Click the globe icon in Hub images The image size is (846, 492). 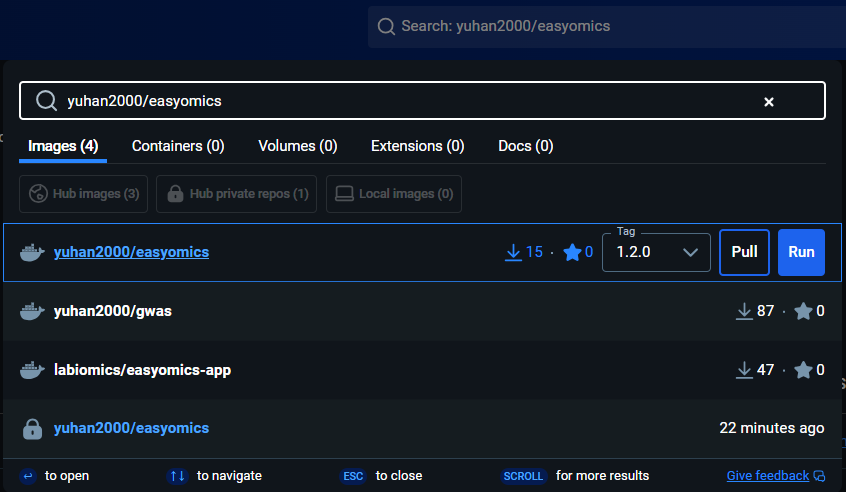[x=38, y=194]
